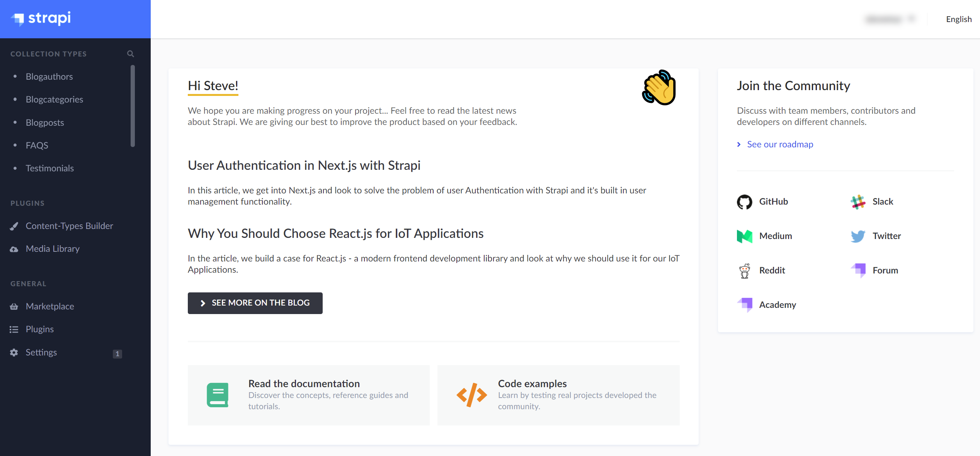Screen dimensions: 980x456
Task: Open the English language dropdown
Action: click(958, 19)
